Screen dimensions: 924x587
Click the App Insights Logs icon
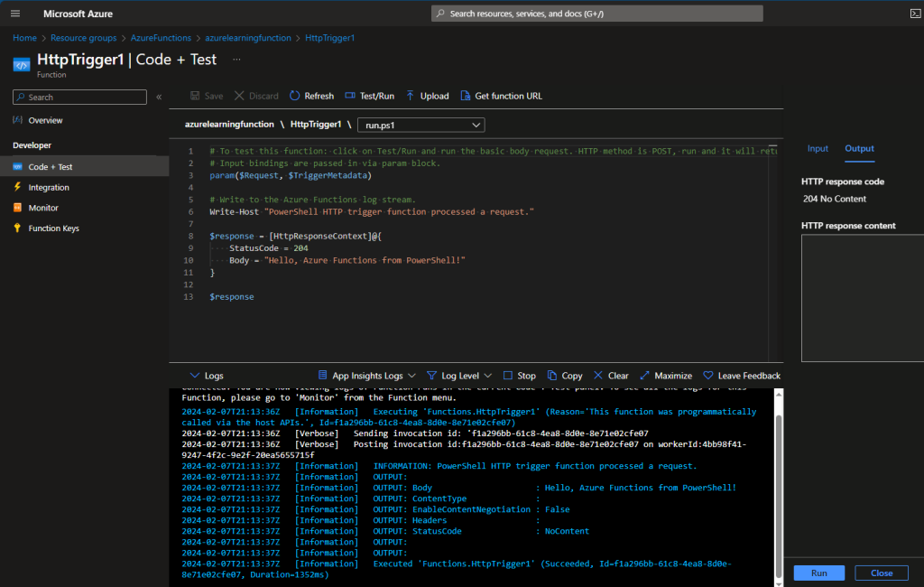click(x=322, y=375)
